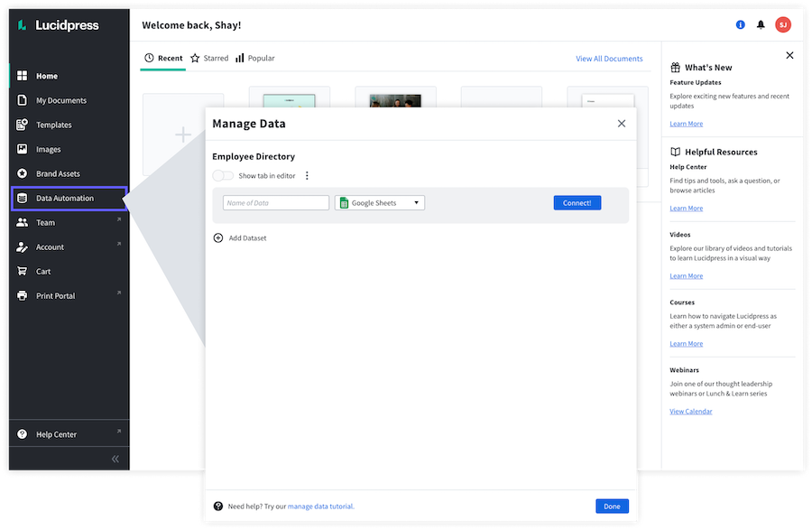Click the blue info icon
The height and width of the screenshot is (530, 812).
pos(740,24)
